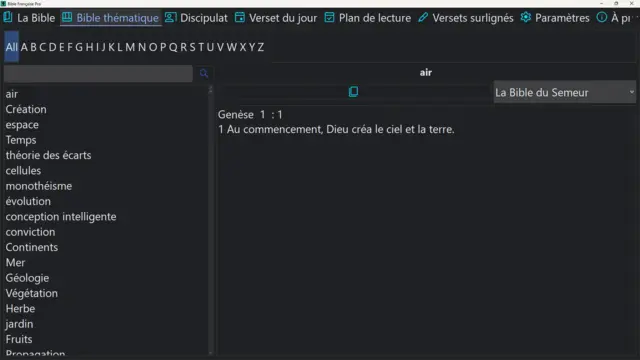Open the Discipulat tab
This screenshot has height=360, width=640.
(196, 18)
